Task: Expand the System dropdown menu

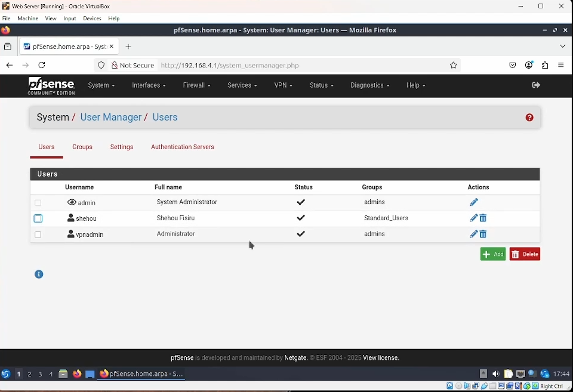Action: [101, 85]
